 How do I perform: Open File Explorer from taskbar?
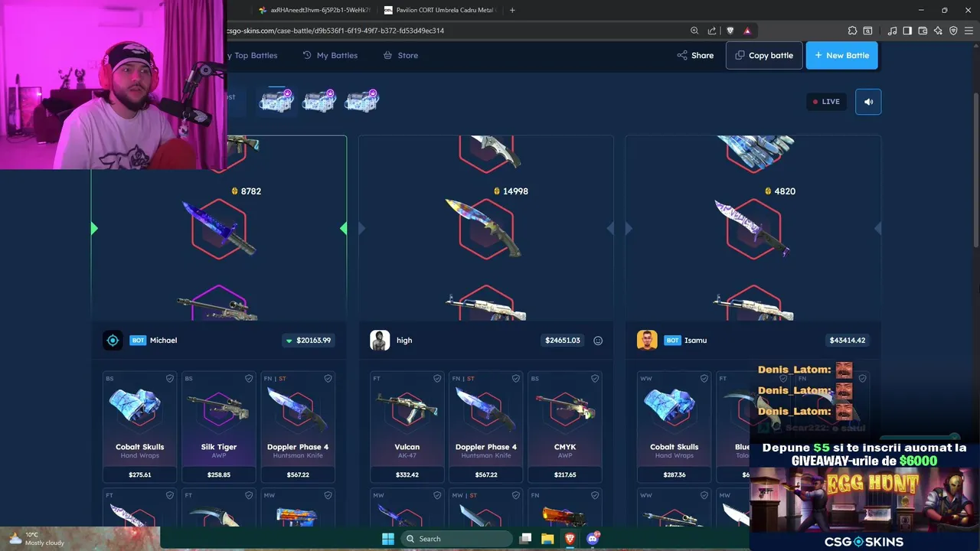click(x=547, y=539)
